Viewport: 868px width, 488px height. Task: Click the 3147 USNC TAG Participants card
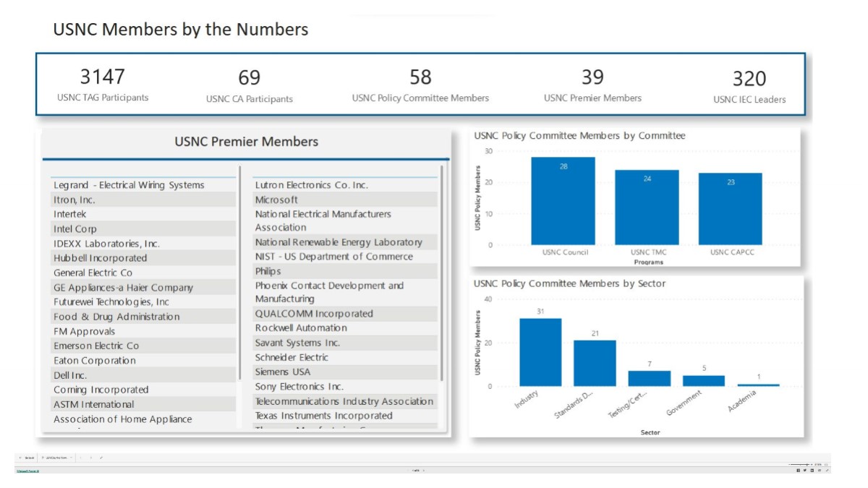click(103, 84)
